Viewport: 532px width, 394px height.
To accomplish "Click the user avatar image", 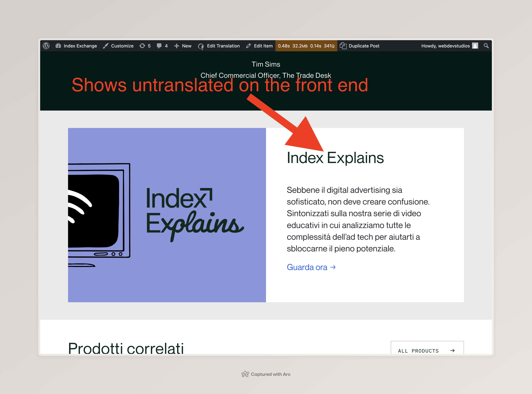I will [x=475, y=46].
